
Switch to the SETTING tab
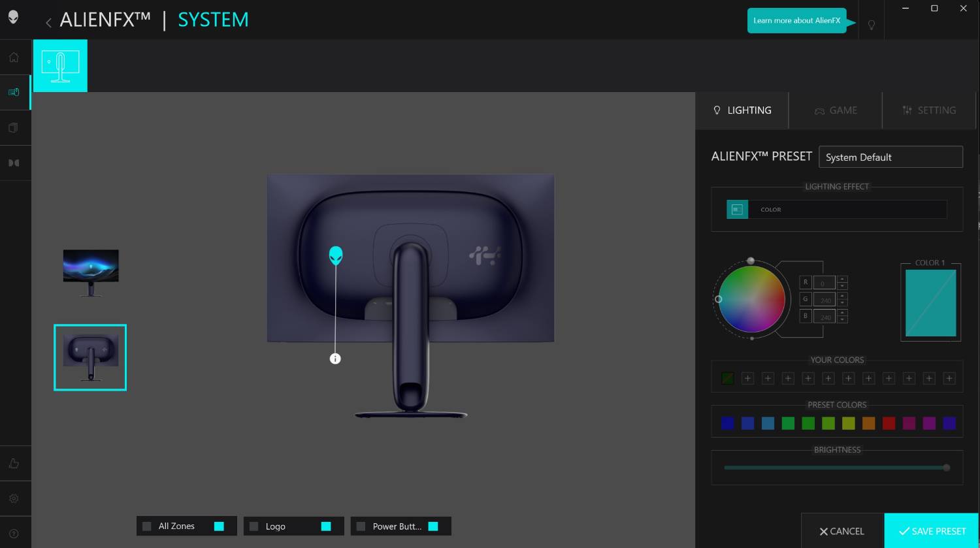[x=929, y=110]
